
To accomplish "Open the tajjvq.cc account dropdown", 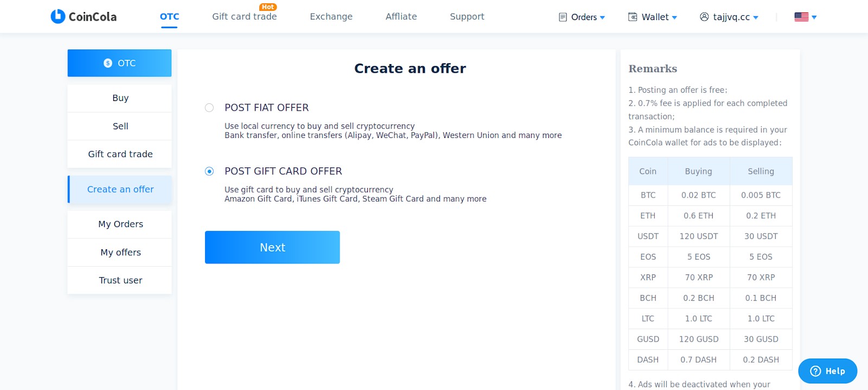I will click(756, 18).
